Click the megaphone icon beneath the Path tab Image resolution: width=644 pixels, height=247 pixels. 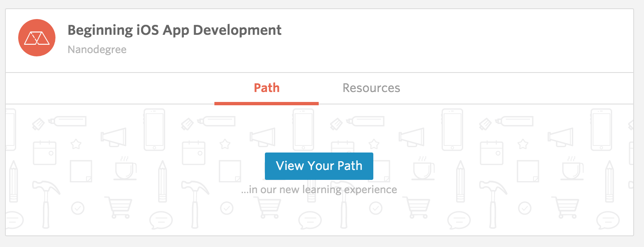[x=262, y=136]
